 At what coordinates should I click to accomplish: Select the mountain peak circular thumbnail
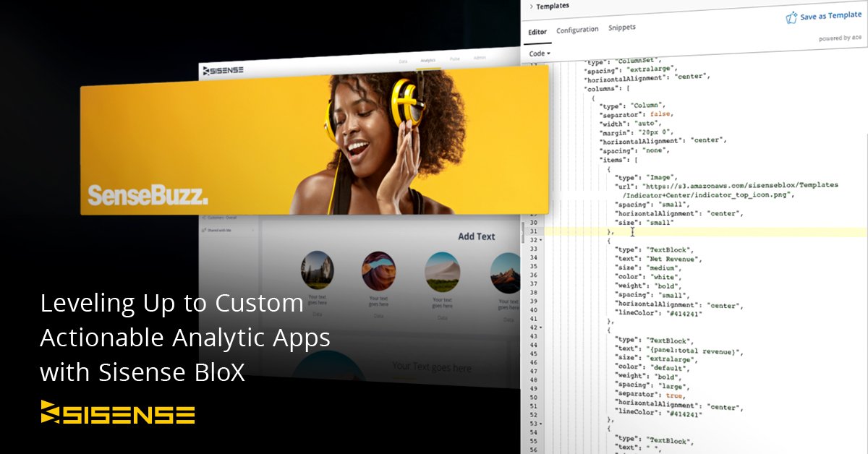point(505,273)
